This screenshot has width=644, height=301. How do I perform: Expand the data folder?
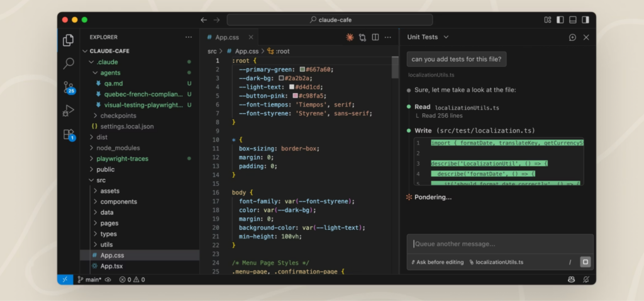coord(107,212)
